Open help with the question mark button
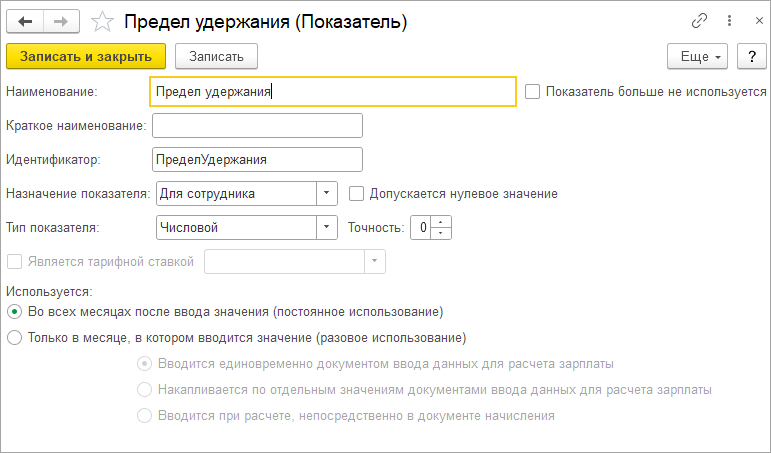Image resolution: width=771 pixels, height=453 pixels. coord(752,57)
